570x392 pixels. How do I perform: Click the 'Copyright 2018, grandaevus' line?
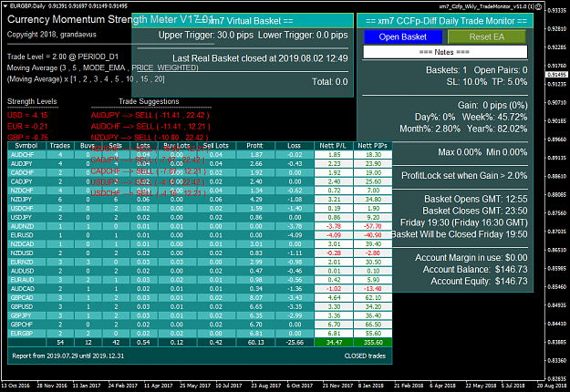(x=52, y=35)
